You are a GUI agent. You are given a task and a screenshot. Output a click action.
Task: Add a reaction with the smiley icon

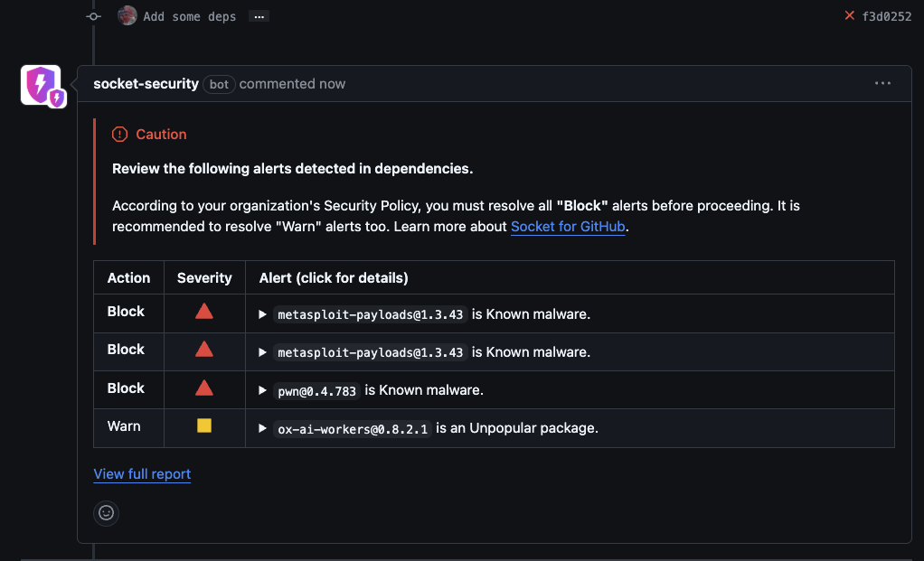(x=107, y=513)
